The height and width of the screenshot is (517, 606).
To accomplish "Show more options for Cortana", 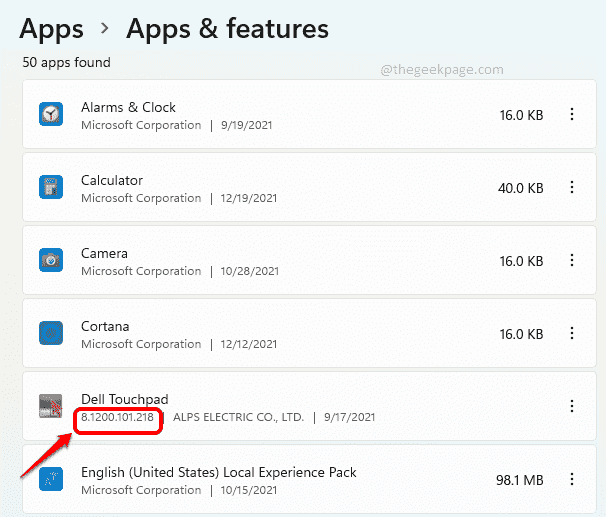I will pos(572,333).
